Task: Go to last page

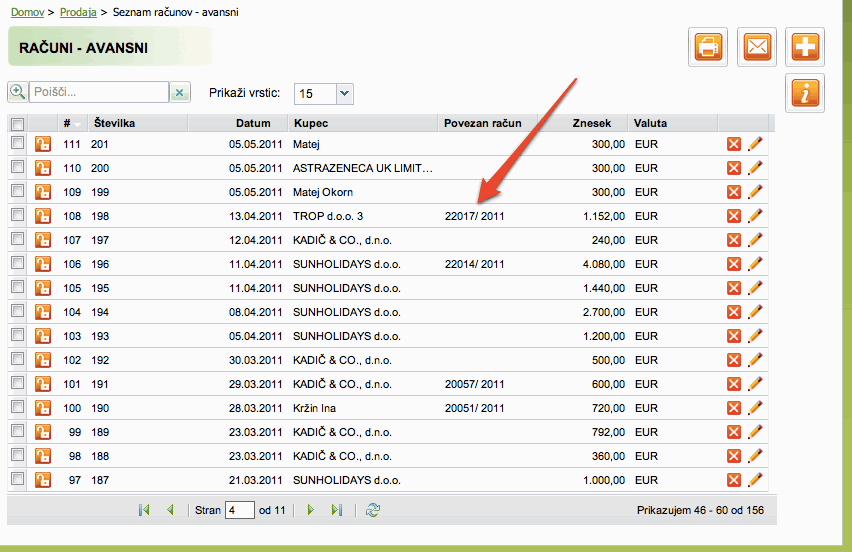Action: (x=337, y=510)
